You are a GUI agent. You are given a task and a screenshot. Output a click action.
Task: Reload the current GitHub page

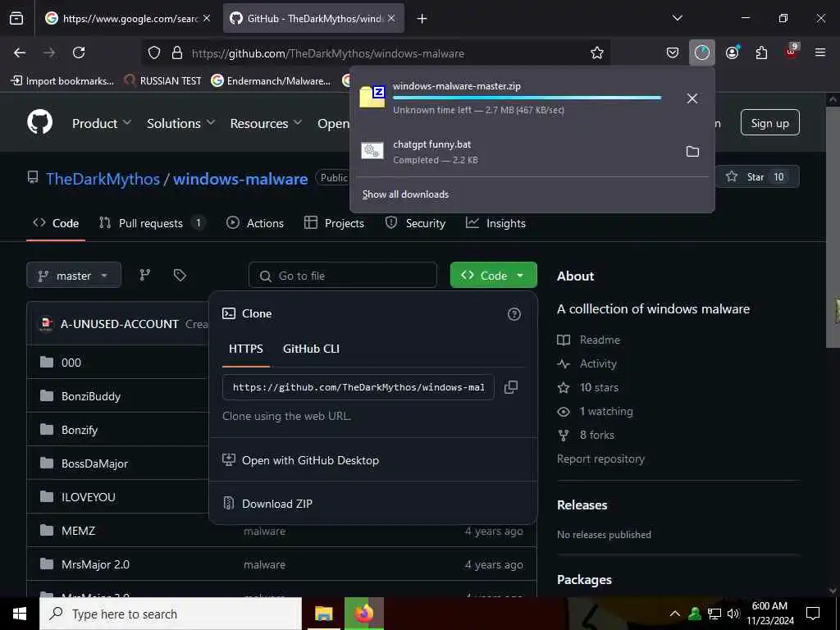coord(79,52)
